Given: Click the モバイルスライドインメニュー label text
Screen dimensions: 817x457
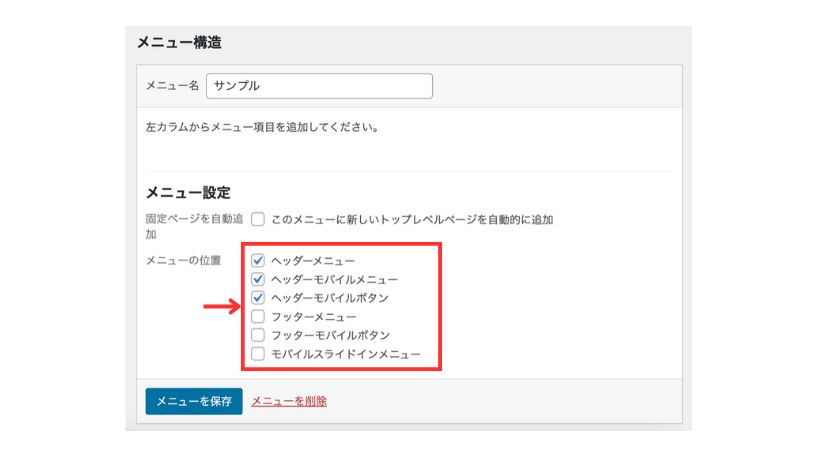Looking at the screenshot, I should coord(345,354).
